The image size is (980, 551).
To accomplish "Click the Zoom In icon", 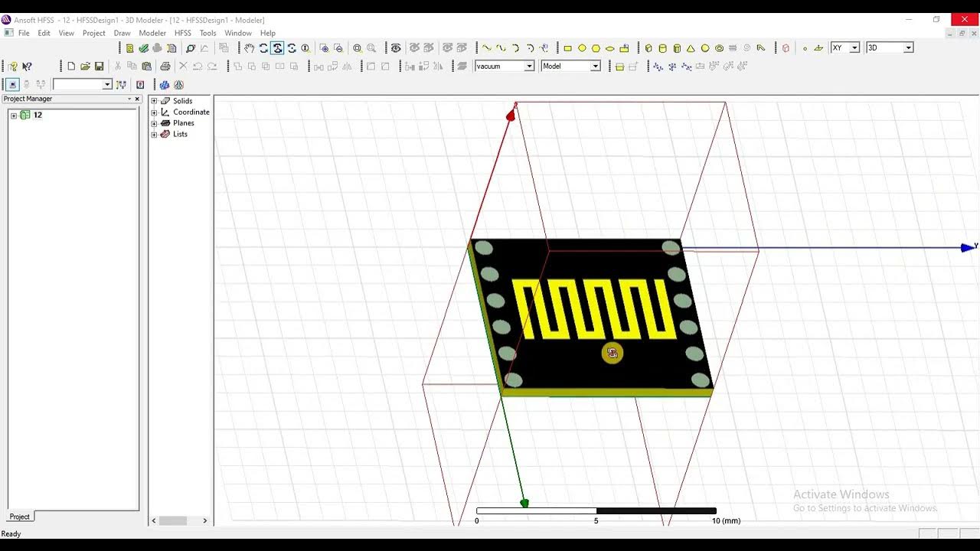I will point(325,48).
